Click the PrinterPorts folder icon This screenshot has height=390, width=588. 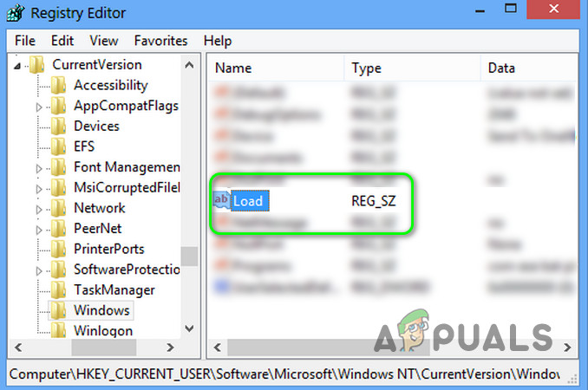58,249
